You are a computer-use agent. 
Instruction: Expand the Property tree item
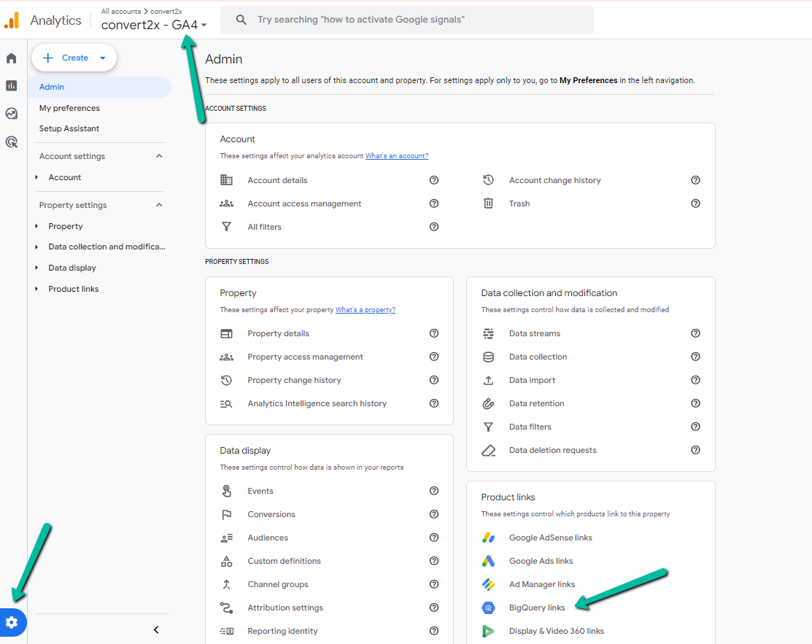pyautogui.click(x=36, y=226)
